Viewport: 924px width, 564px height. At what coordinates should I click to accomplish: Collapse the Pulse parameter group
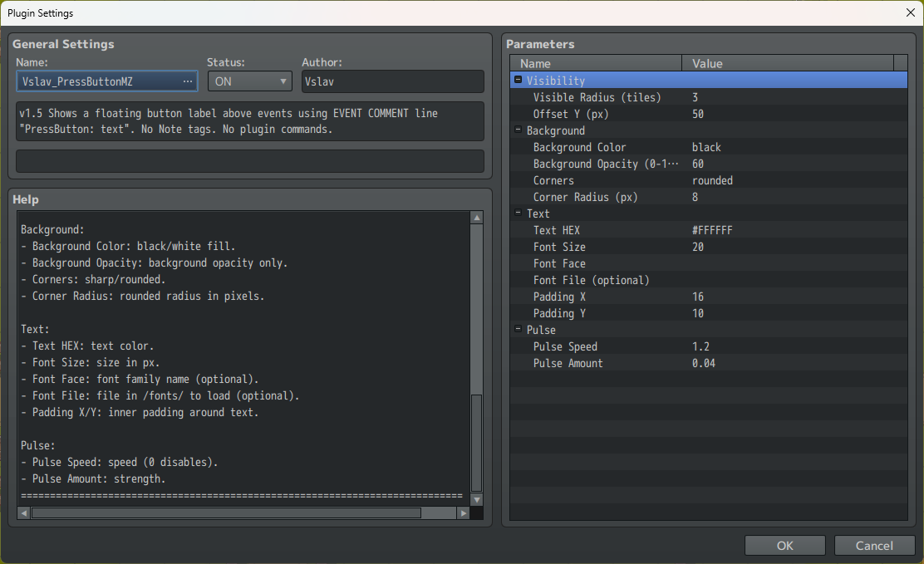point(518,330)
